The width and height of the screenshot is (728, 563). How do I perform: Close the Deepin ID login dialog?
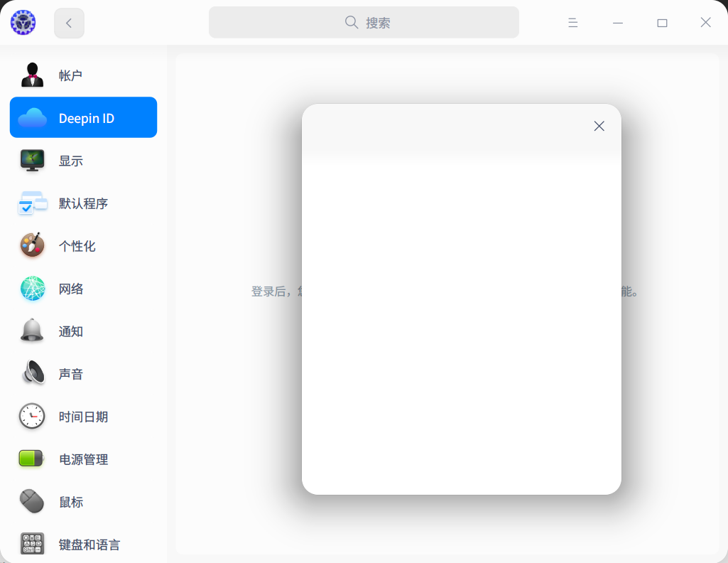click(x=599, y=126)
